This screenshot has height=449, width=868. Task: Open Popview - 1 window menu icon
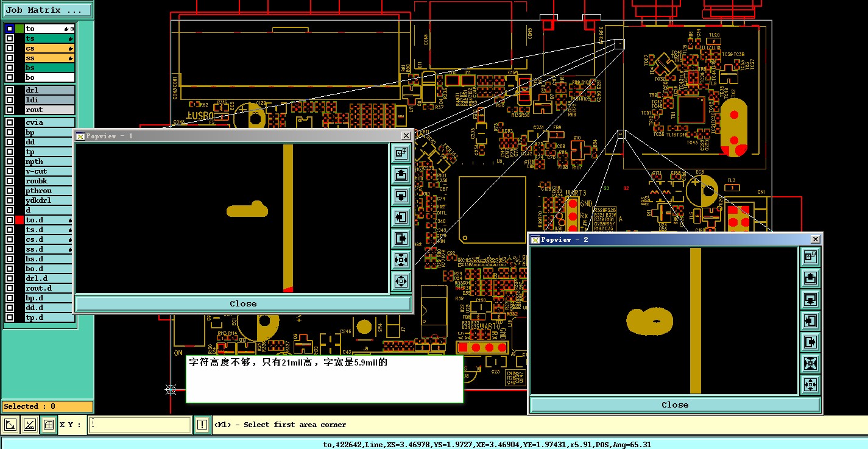(x=80, y=136)
